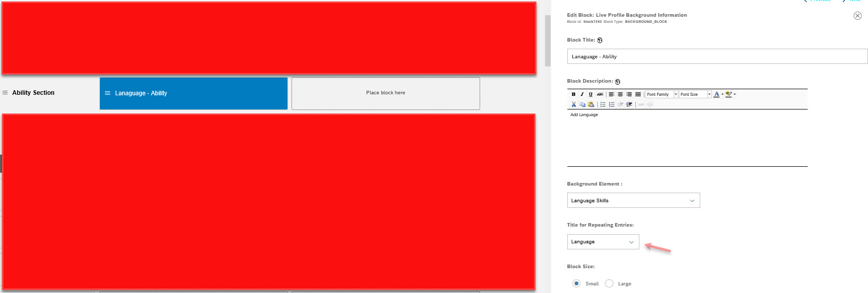
Task: Click the 'Background Element :' label
Action: click(x=595, y=184)
